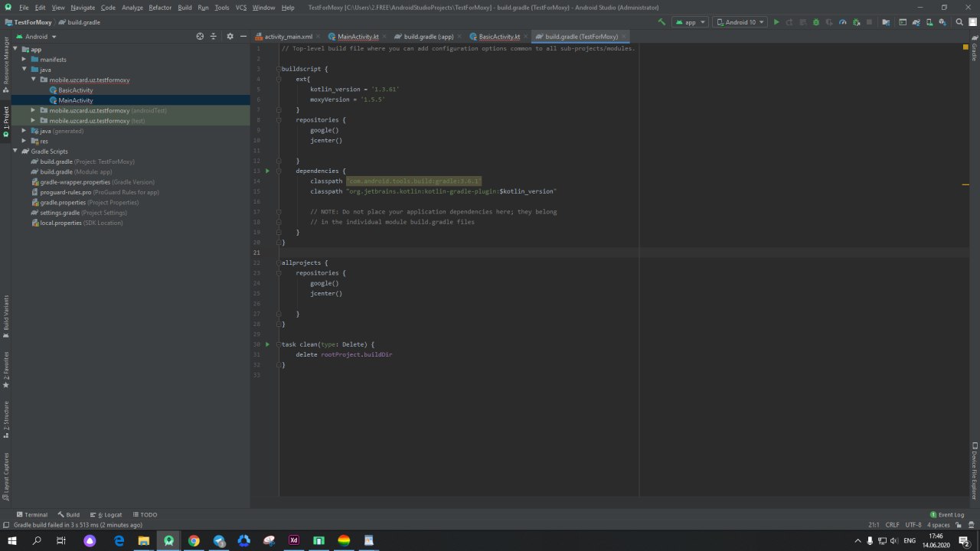This screenshot has height=551, width=980.
Task: Toggle the Project tool window button
Action: [6, 121]
